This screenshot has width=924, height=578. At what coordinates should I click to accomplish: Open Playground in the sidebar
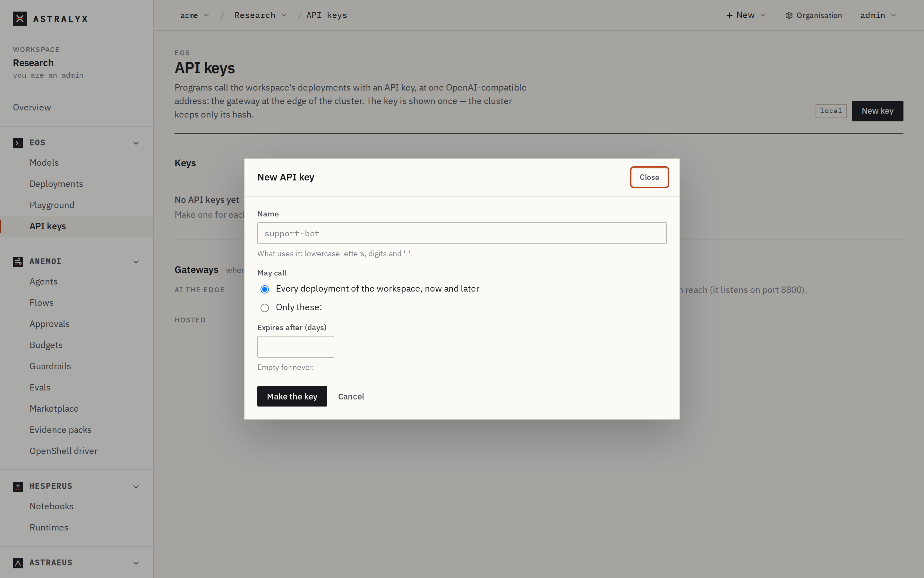click(52, 205)
